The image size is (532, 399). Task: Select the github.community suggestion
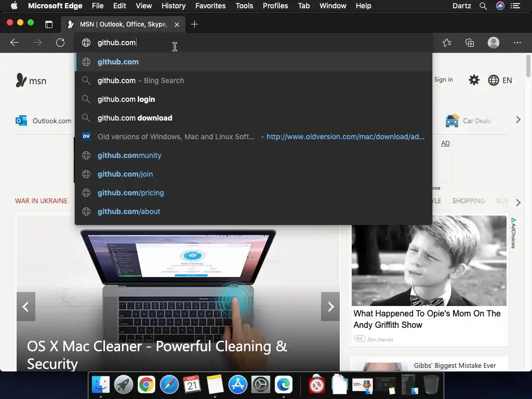254,155
